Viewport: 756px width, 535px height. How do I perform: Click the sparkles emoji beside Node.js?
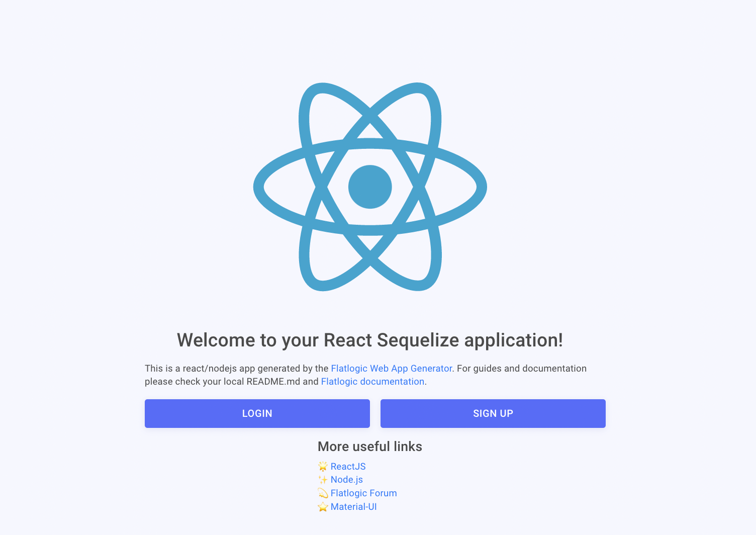coord(323,480)
